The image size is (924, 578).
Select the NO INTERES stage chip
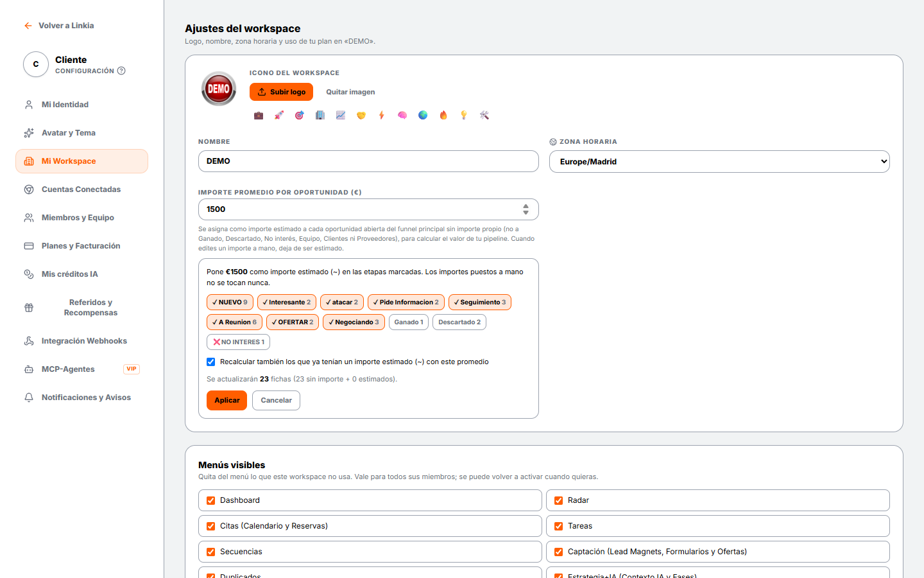point(238,342)
